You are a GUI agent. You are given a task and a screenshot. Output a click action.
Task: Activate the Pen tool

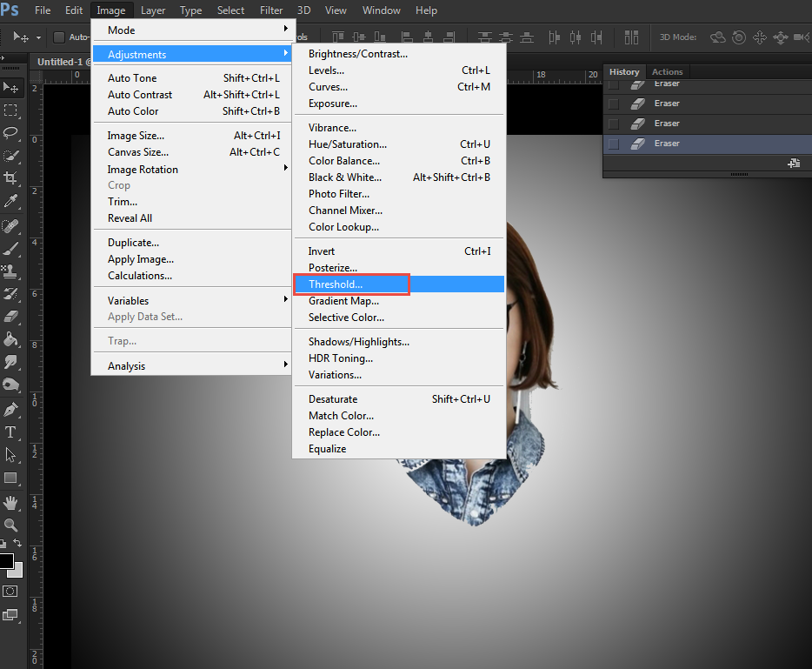click(11, 409)
